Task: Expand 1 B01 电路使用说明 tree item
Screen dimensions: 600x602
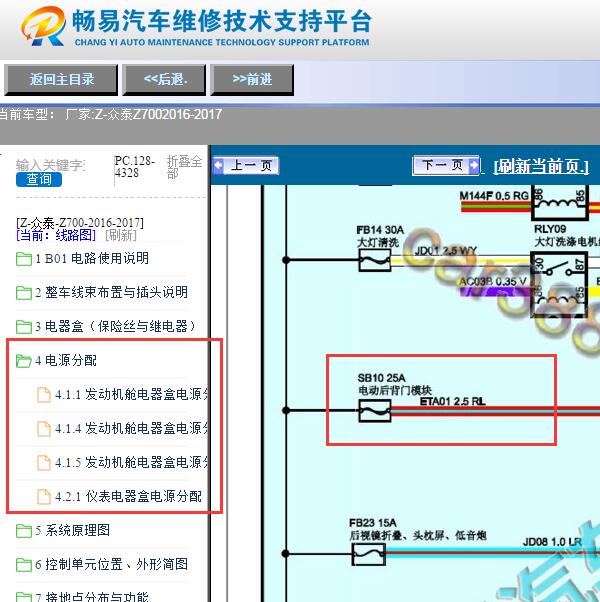Action: pos(92,258)
